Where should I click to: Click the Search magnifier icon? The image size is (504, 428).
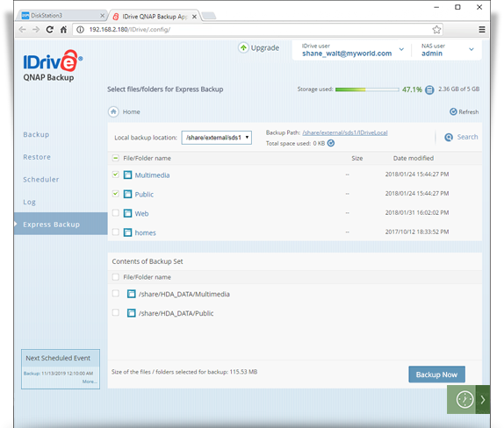pyautogui.click(x=449, y=137)
